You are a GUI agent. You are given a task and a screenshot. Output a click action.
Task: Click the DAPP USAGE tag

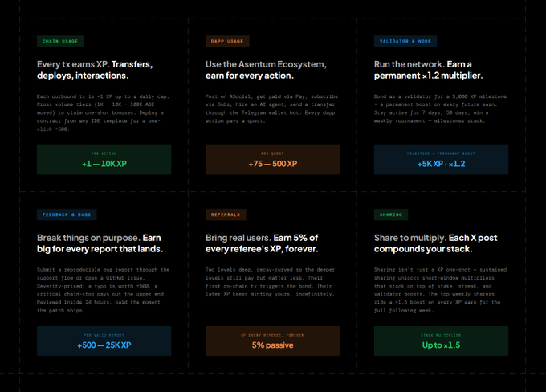point(227,41)
